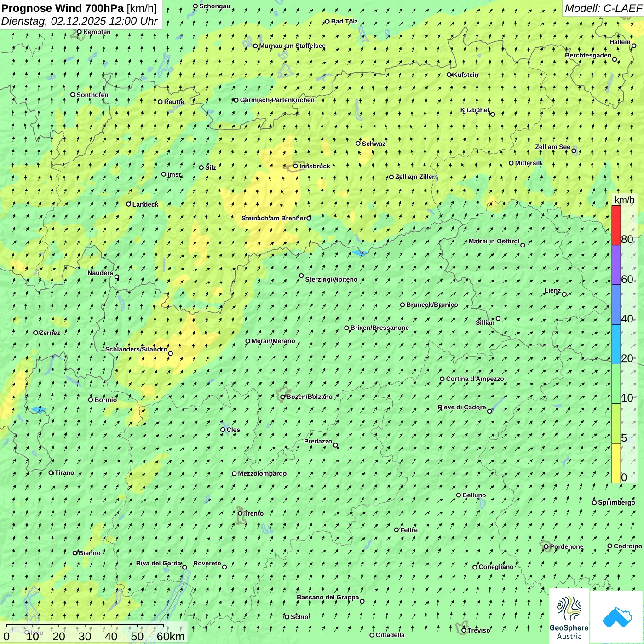The image size is (644, 644).
Task: Click the 'Bassano del Grappa' label
Action: 328,597
